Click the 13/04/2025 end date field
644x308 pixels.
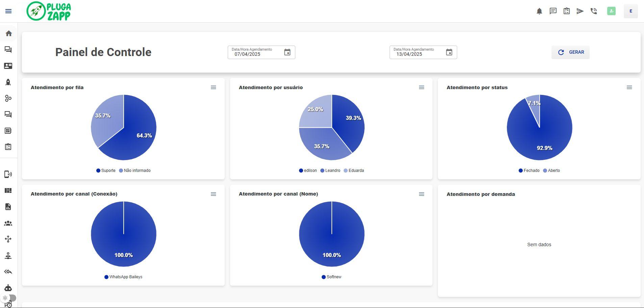click(x=418, y=54)
